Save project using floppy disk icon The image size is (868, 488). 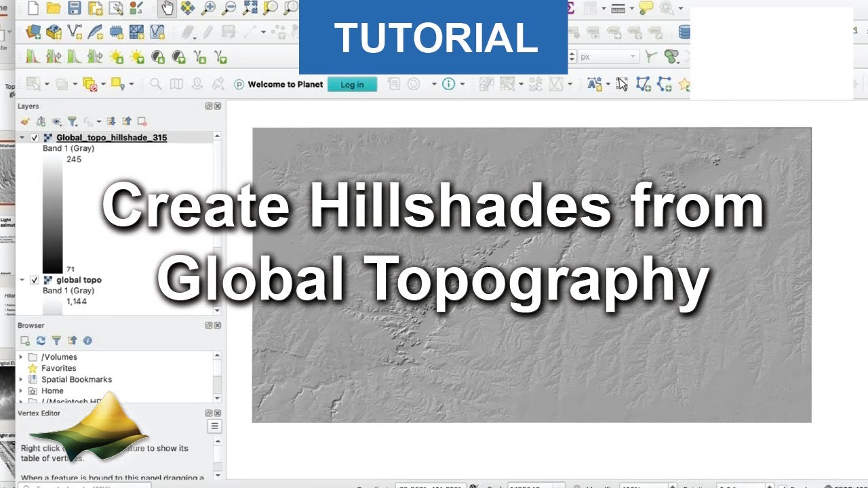tap(75, 8)
